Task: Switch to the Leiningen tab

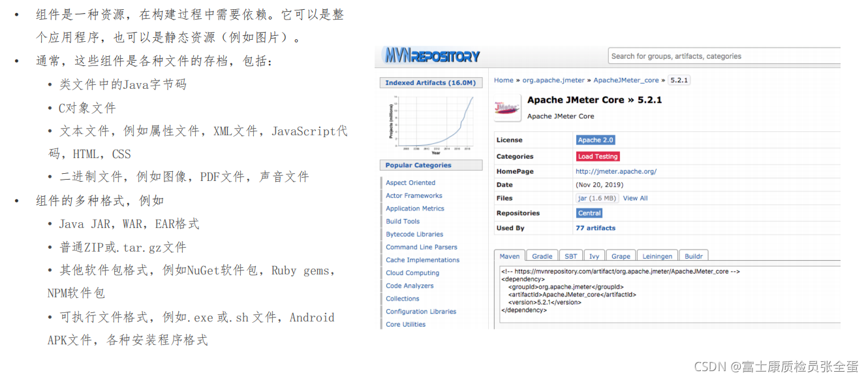Action: tap(657, 256)
